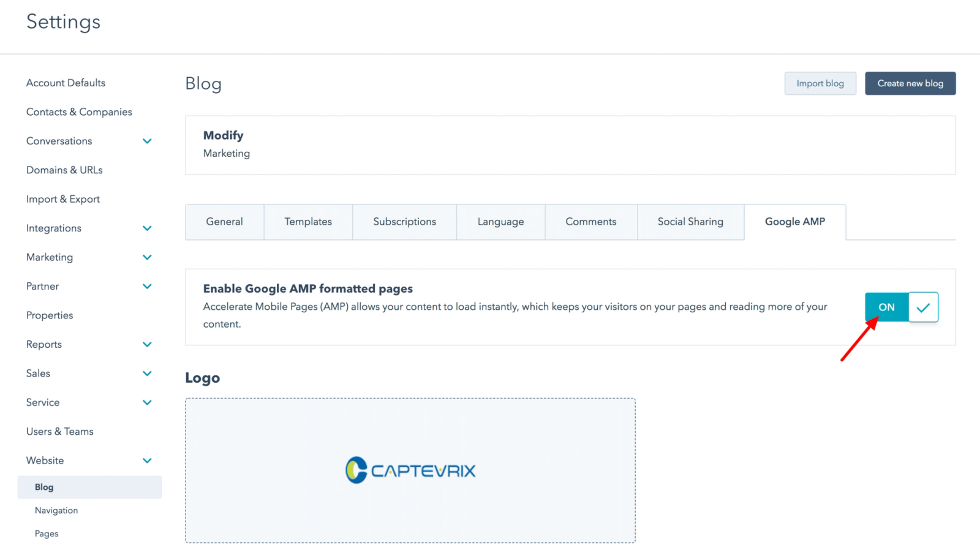
Task: Select Blog under Website
Action: click(89, 487)
